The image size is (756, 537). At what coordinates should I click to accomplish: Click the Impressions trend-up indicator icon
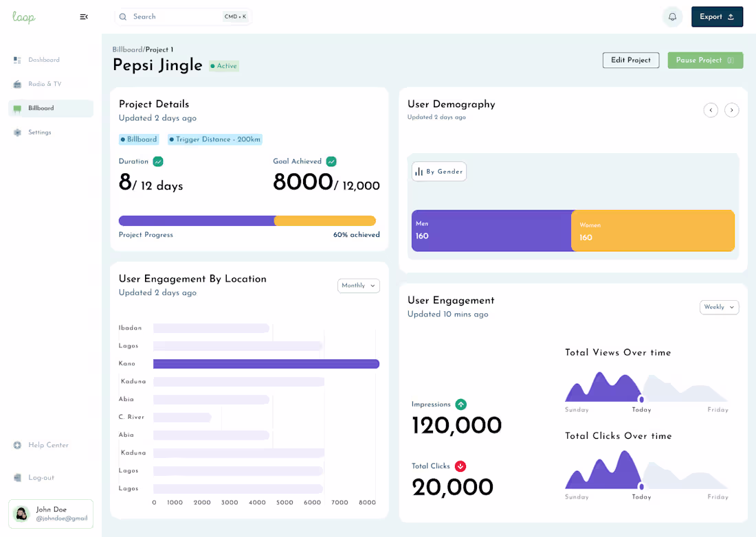(460, 404)
